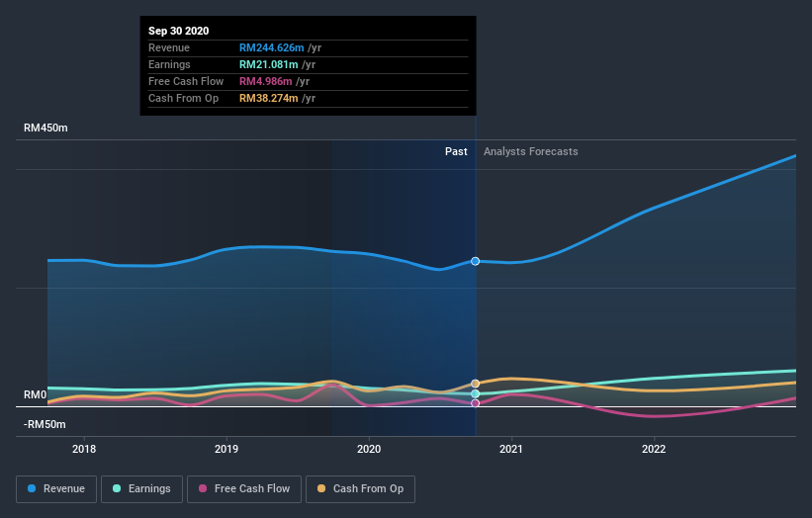Click the RM244.626m revenue value
Image resolution: width=812 pixels, height=518 pixels.
(x=271, y=47)
